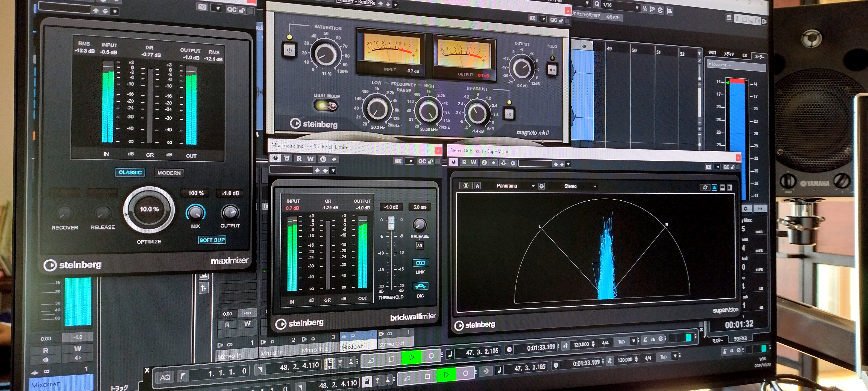Image resolution: width=868 pixels, height=391 pixels.
Task: Click the -1.0 dB threshold value in Brickwall Limiter
Action: (x=391, y=207)
